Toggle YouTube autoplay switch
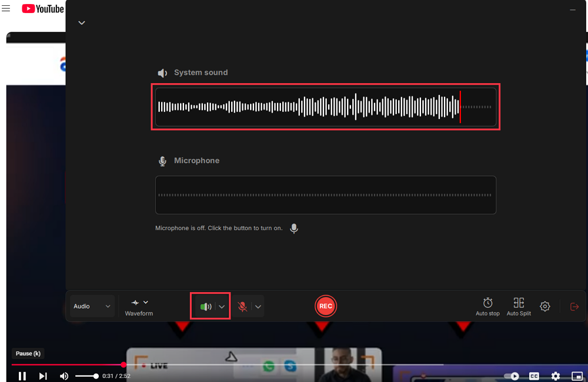This screenshot has height=382, width=588. point(512,376)
